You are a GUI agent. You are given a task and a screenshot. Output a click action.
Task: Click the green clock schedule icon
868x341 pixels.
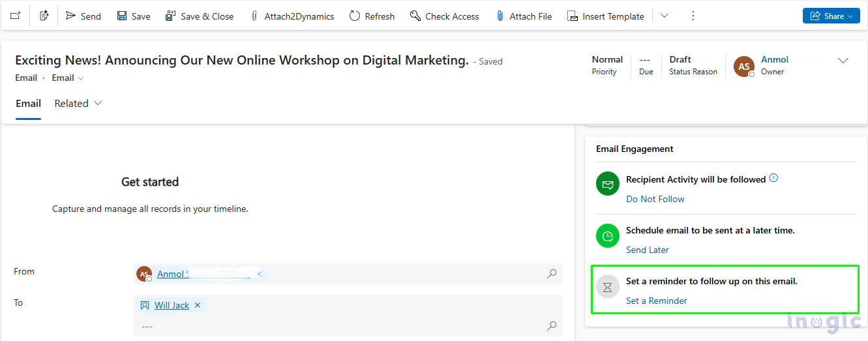608,235
